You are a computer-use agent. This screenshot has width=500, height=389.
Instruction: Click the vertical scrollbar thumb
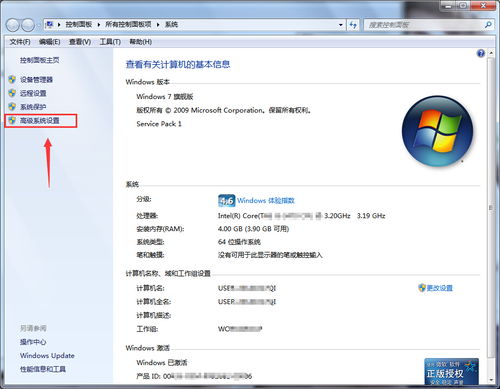(x=491, y=207)
